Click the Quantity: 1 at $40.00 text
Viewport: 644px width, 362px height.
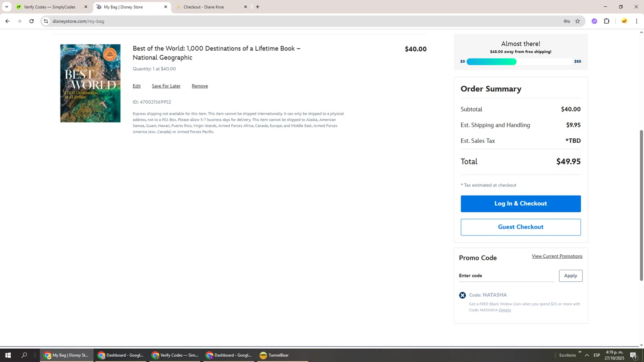[x=154, y=69]
